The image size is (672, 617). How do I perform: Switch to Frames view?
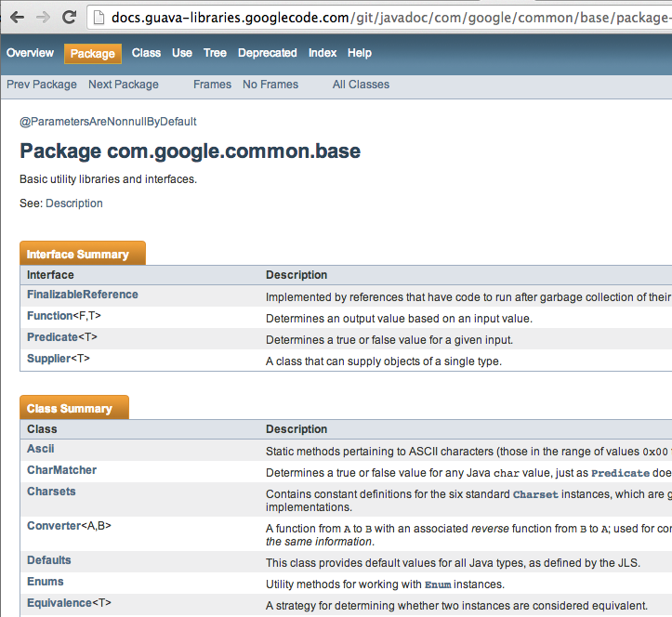click(212, 85)
